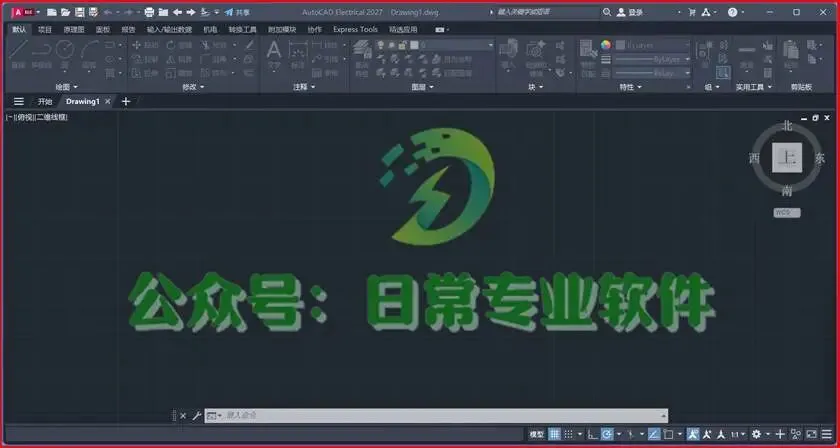The height and width of the screenshot is (448, 840).
Task: Open the ByLayer linetype dropdown
Action: point(652,73)
